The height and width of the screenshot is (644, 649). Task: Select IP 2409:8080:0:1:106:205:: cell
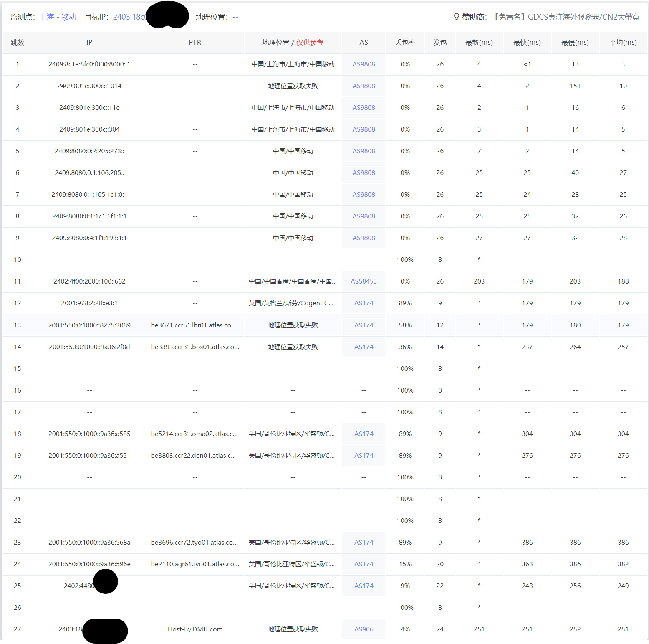coord(89,173)
